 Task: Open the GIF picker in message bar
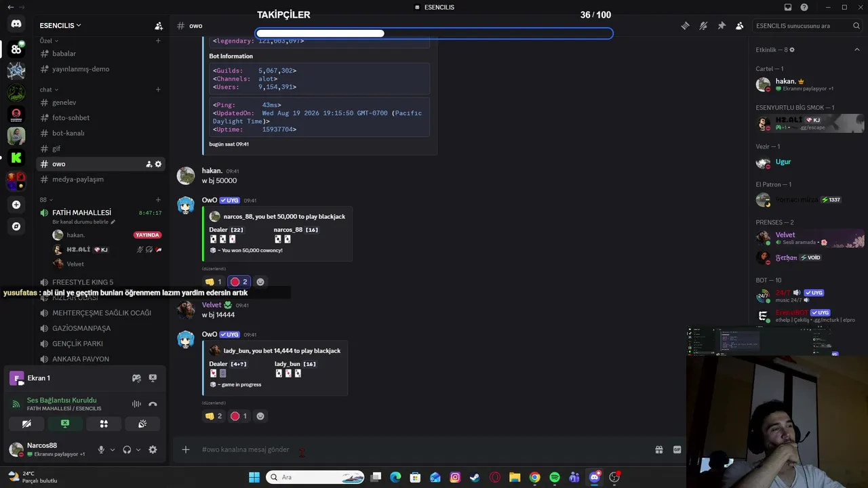point(677,449)
